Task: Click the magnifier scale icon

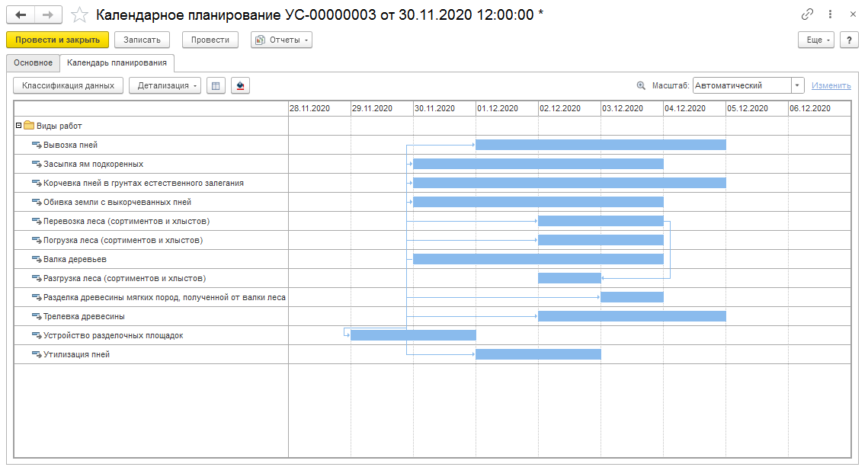Action: tap(641, 86)
